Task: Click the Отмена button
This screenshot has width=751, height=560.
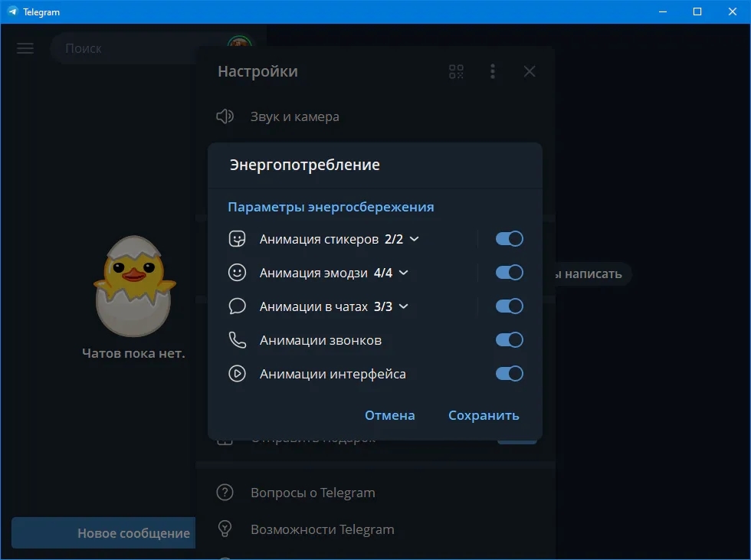Action: coord(390,415)
